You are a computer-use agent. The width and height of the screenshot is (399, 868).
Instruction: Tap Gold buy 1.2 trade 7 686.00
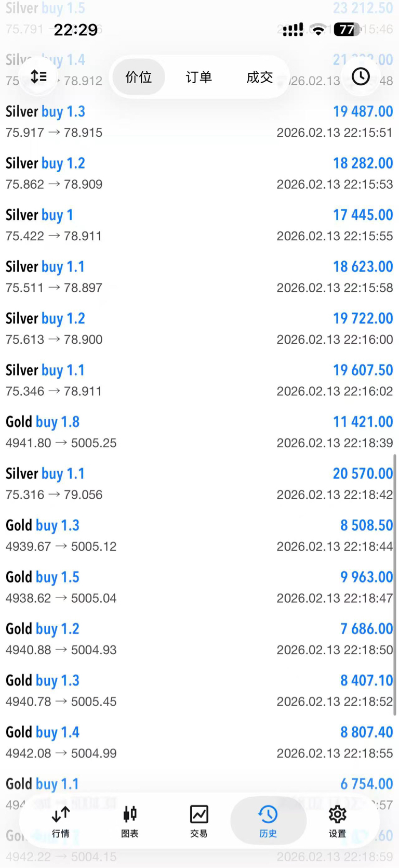pos(199,639)
